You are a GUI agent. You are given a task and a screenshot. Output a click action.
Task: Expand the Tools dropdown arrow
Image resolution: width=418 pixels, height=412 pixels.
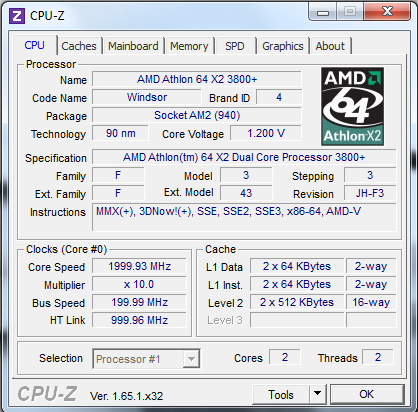317,395
